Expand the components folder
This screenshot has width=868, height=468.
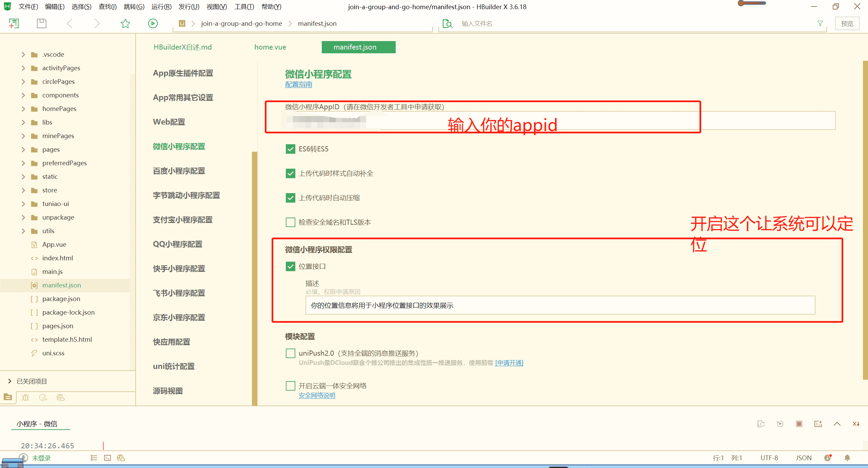tap(23, 95)
